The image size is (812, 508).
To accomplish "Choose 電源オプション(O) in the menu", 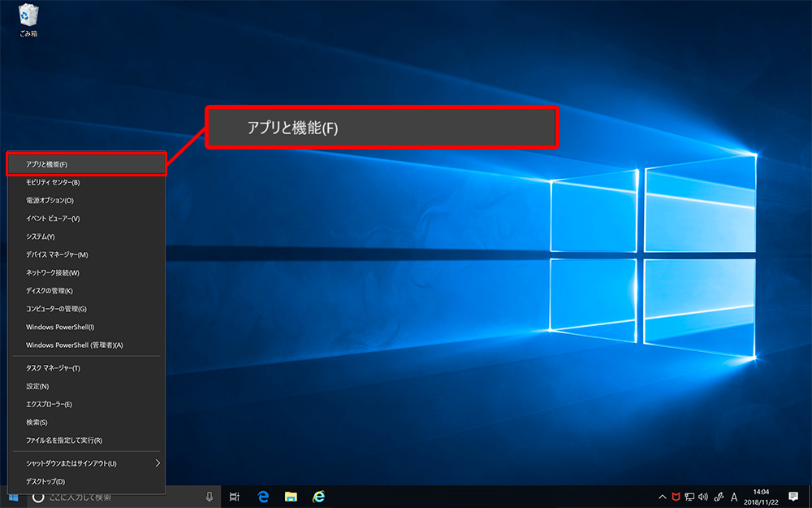I will click(x=87, y=201).
